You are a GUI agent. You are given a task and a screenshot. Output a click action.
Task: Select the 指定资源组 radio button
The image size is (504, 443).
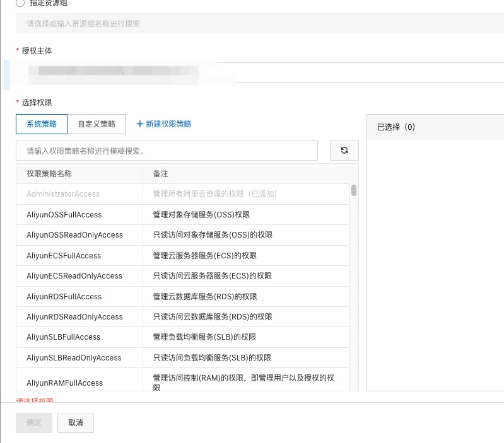(20, 3)
